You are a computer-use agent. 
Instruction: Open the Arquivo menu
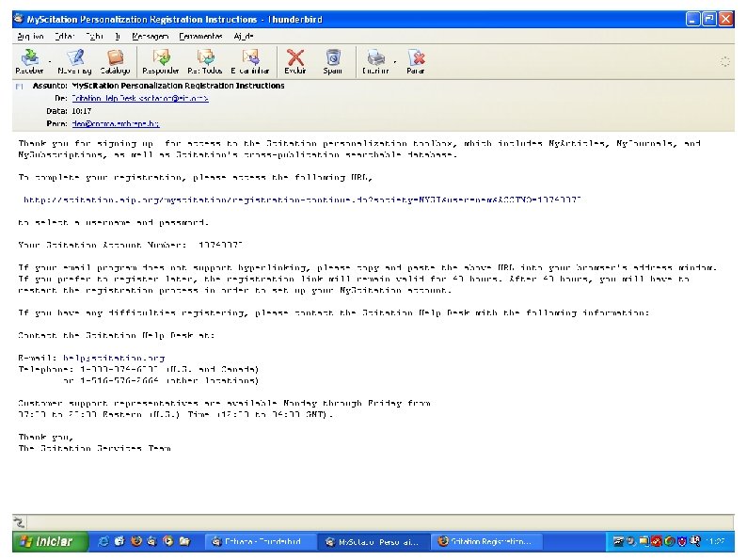[x=30, y=36]
